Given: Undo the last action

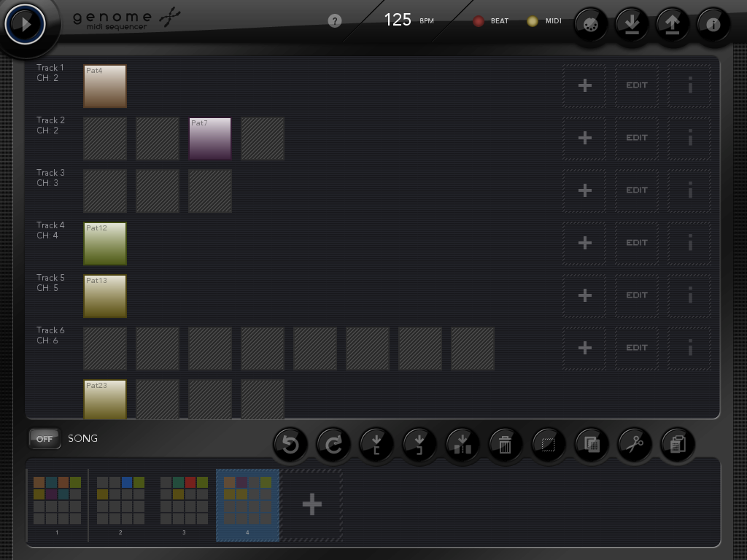Looking at the screenshot, I should click(290, 444).
